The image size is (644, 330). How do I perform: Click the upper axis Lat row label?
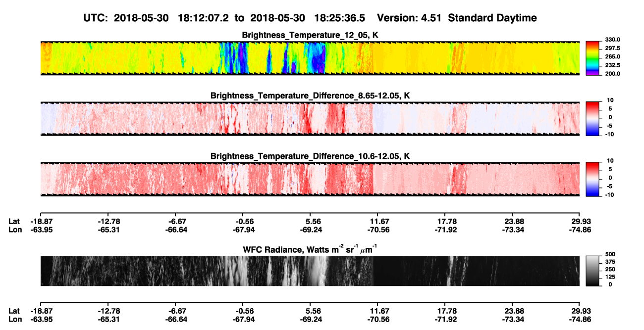coord(14,221)
